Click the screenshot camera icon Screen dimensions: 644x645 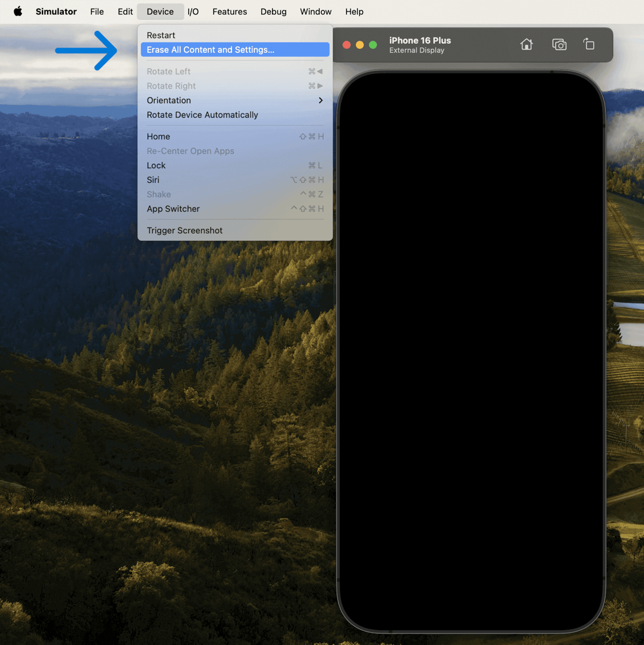(x=559, y=44)
